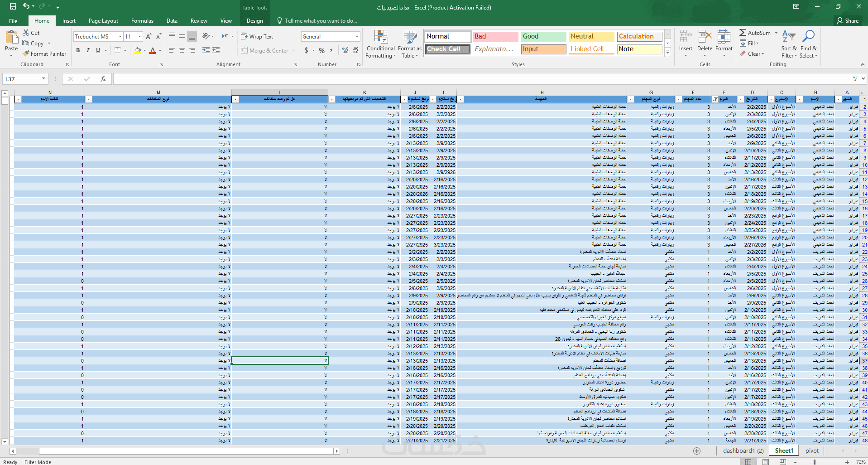Click the Tell me search box

pyautogui.click(x=321, y=21)
